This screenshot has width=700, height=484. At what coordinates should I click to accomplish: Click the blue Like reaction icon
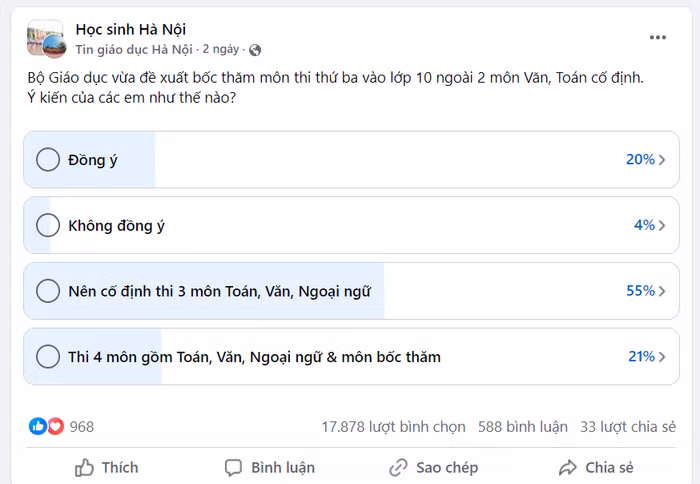[38, 427]
